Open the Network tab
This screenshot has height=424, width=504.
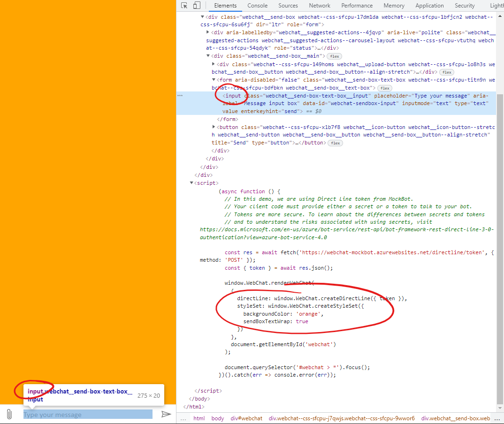(x=320, y=6)
